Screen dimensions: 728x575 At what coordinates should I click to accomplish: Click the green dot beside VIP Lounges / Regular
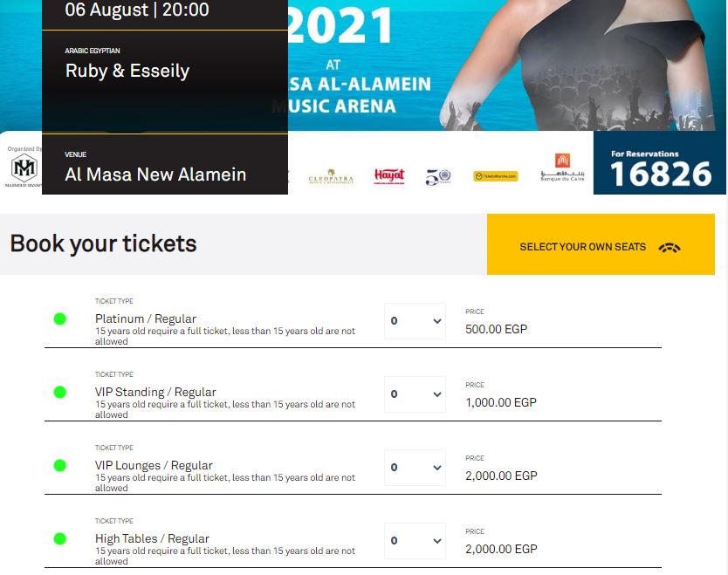click(x=60, y=465)
